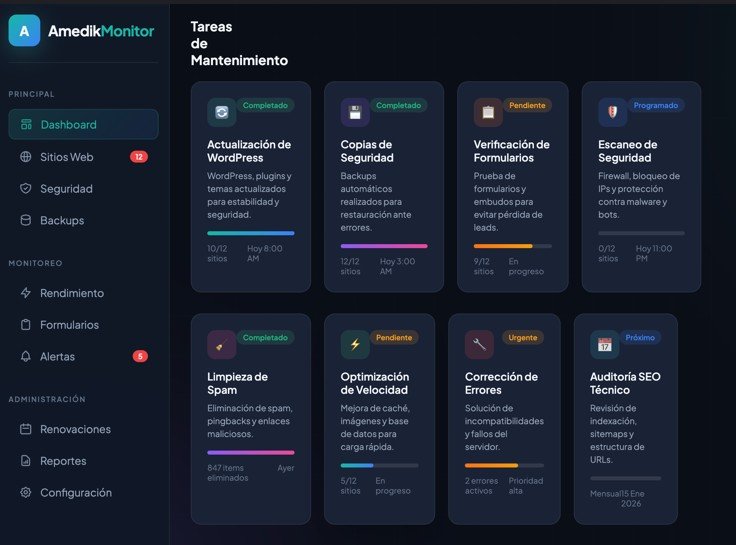Click the broom icon on Limpieza de Spam
This screenshot has height=545, width=736.
(221, 345)
